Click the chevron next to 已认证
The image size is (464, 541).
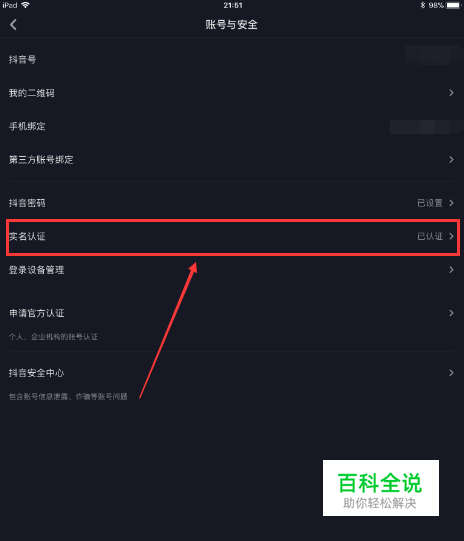(x=451, y=236)
